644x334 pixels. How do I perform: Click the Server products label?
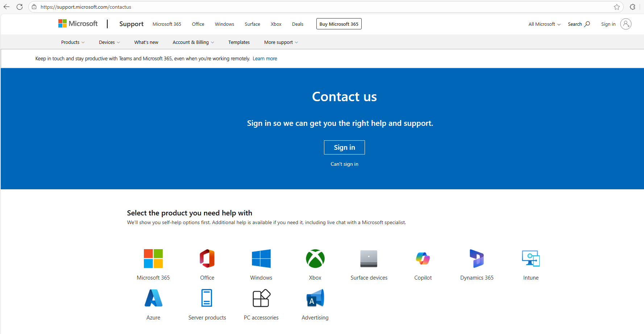coord(207,318)
